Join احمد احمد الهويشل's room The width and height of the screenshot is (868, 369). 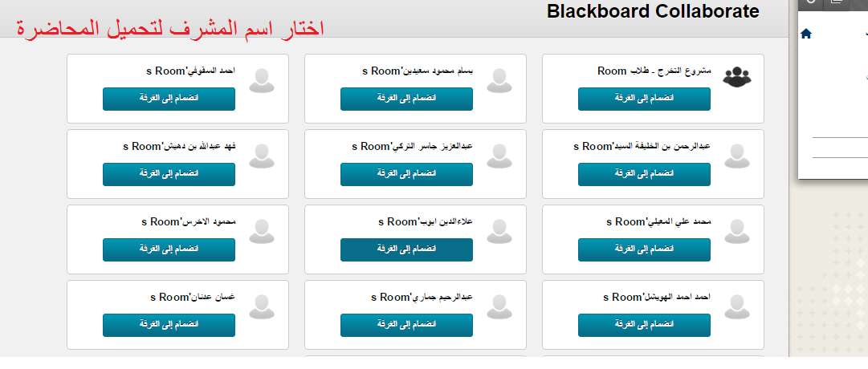644,325
